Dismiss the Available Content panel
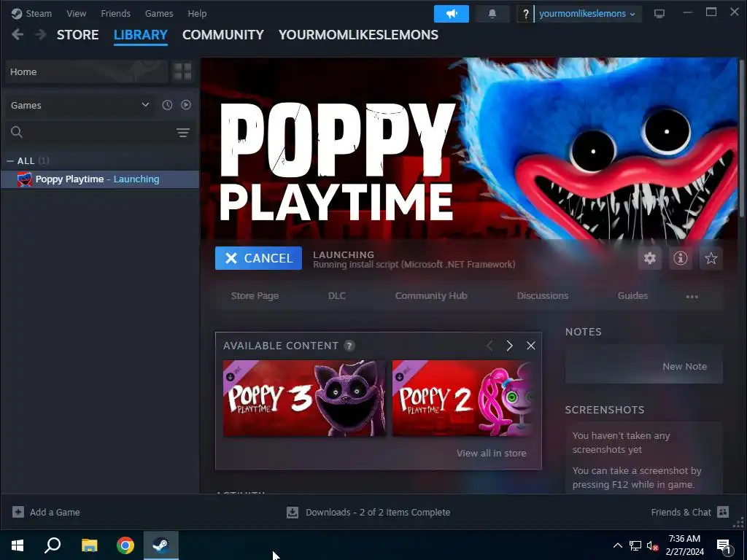 [x=531, y=346]
